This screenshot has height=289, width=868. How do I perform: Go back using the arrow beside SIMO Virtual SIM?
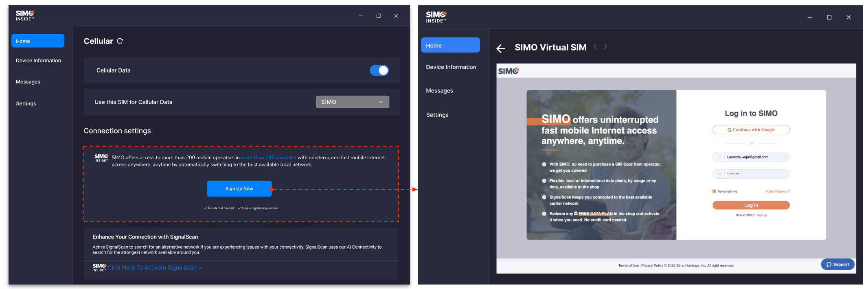click(x=501, y=48)
